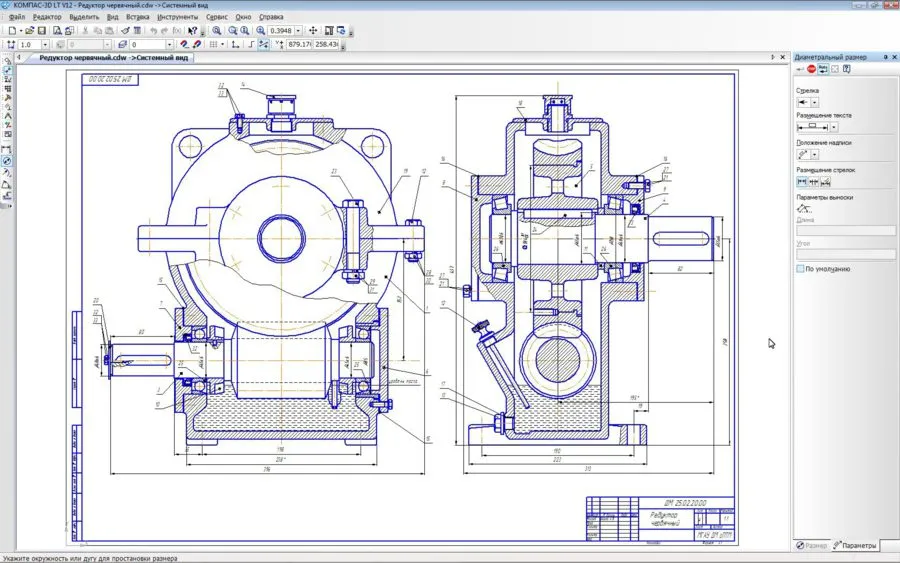Expand the zoom scale 0.3948 dropdown
Screen dimensions: 900x563
[299, 31]
